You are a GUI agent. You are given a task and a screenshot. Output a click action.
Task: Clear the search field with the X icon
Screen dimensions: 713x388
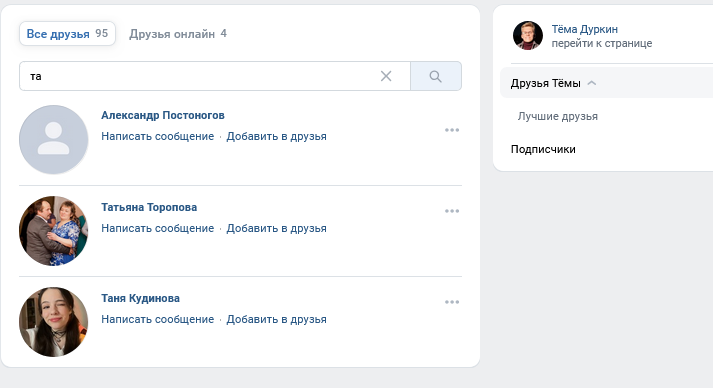point(386,76)
